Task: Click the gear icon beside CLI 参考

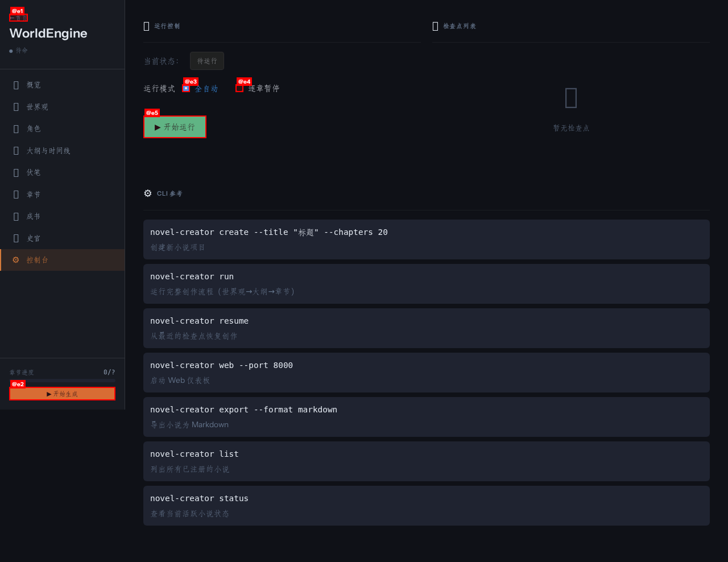Action: click(x=148, y=193)
